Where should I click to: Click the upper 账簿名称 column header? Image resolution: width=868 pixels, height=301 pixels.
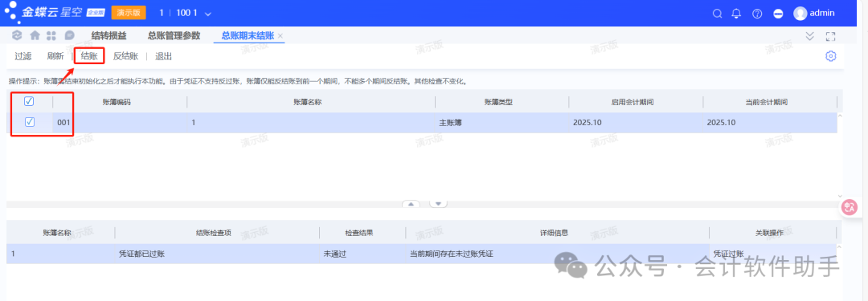[x=308, y=103]
